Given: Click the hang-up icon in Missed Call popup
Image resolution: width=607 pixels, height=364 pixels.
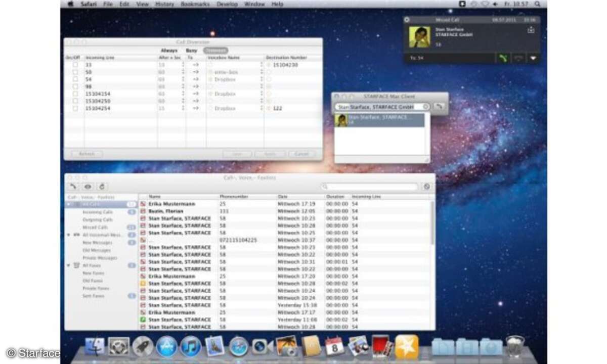Looking at the screenshot, I should click(x=518, y=58).
